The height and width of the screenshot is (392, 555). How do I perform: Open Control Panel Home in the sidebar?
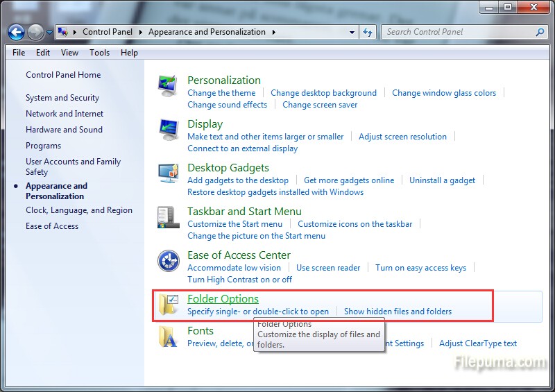[63, 75]
